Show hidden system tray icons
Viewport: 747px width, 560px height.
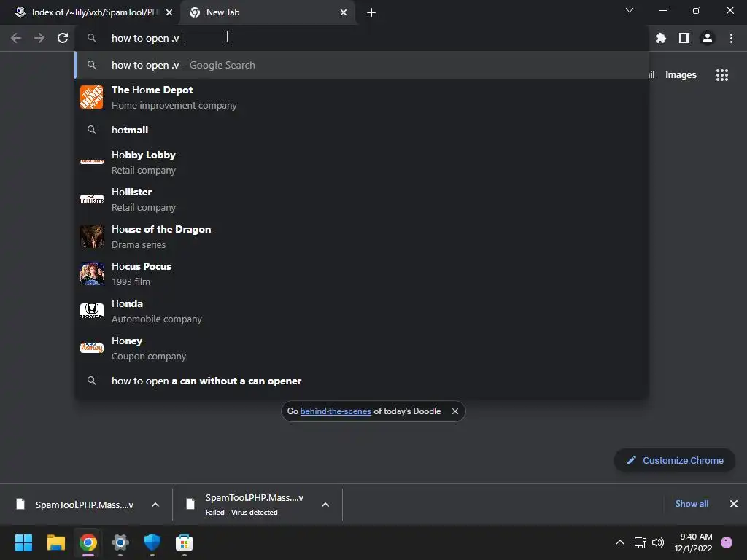[x=620, y=542]
